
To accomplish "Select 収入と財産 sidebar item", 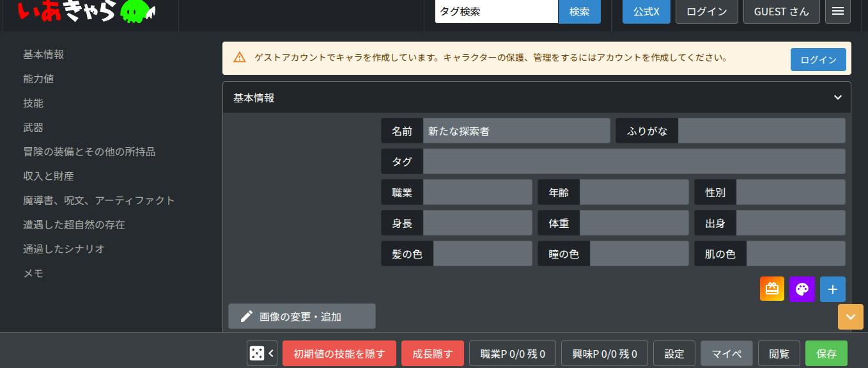I will pyautogui.click(x=49, y=176).
